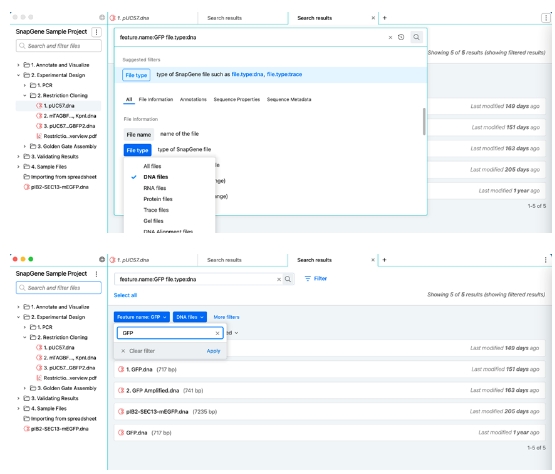Click magnifier button next to the Filter link
The image size is (555, 474).
(288, 279)
